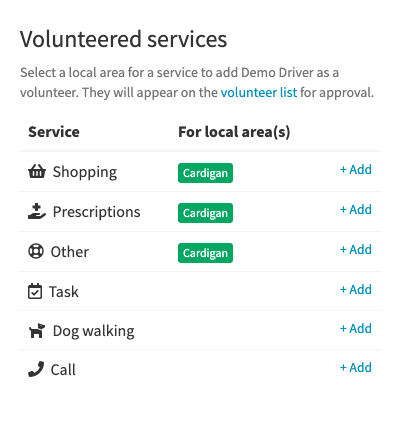Select the Prescriptions service label

click(97, 212)
